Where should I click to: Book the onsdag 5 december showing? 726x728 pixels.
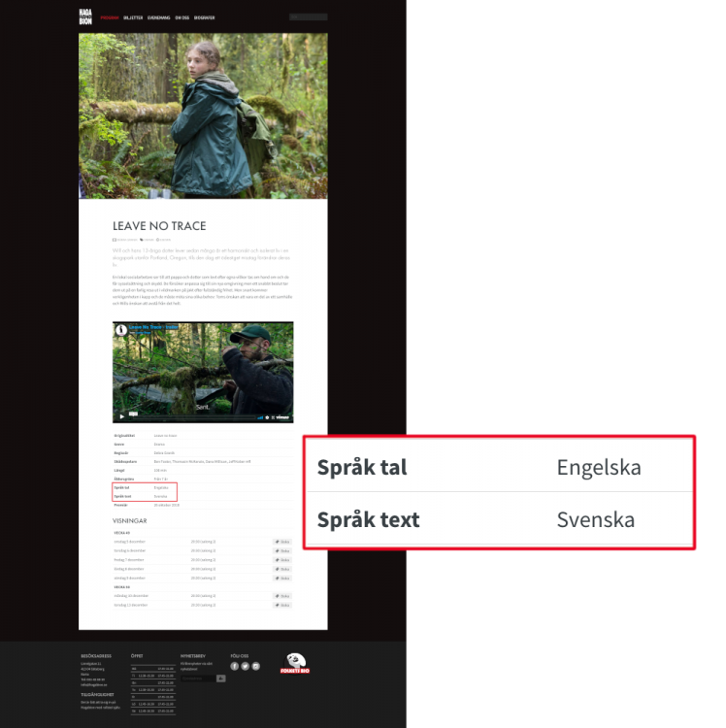(x=282, y=542)
